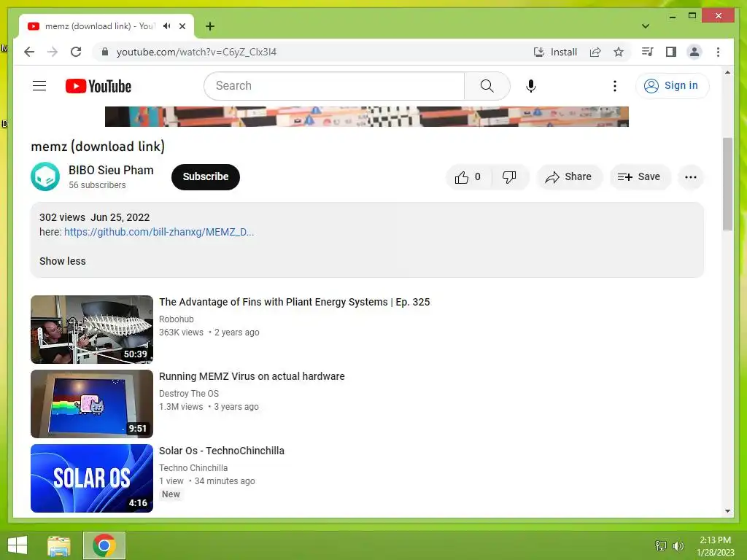
Task: Click the Sign in button
Action: point(672,86)
